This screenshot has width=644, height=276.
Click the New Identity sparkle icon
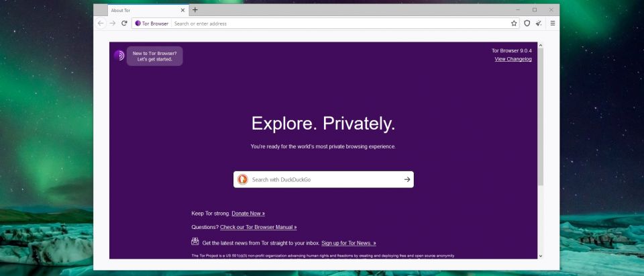click(x=539, y=24)
